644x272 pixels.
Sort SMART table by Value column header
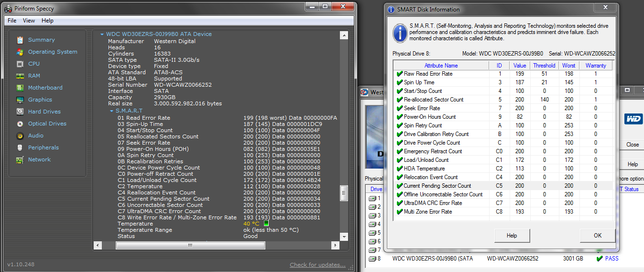tap(520, 66)
